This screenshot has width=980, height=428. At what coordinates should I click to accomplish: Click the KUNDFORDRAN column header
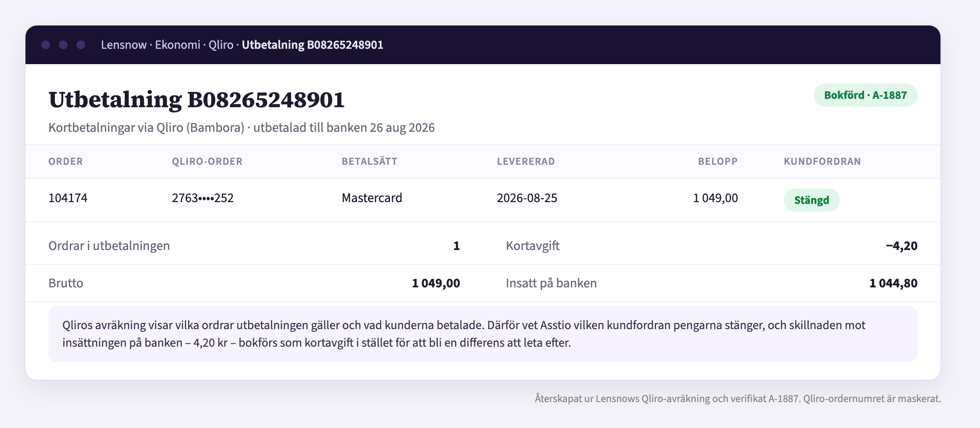pos(822,161)
